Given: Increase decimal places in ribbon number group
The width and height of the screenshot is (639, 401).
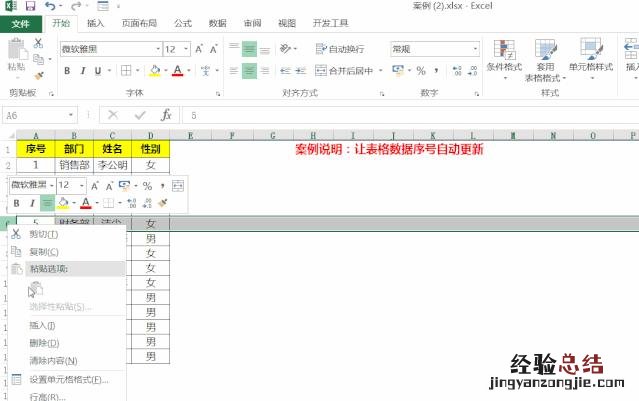Looking at the screenshot, I should (x=457, y=71).
